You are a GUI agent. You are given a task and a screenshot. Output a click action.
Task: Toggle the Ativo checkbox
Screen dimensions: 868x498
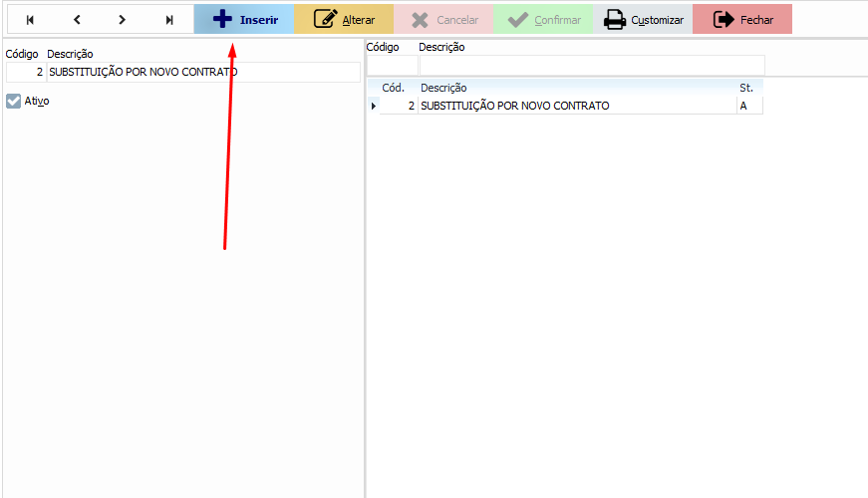click(x=14, y=101)
